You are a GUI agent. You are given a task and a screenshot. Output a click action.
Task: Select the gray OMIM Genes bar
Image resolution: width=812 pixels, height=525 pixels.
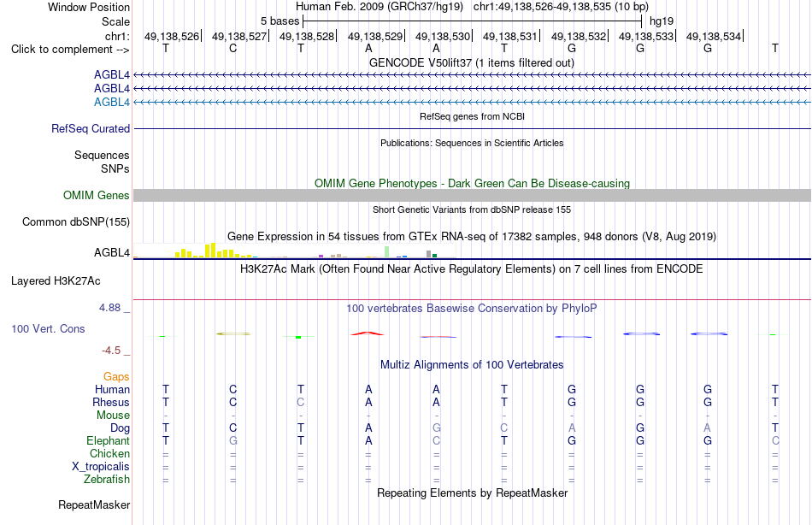coord(472,196)
